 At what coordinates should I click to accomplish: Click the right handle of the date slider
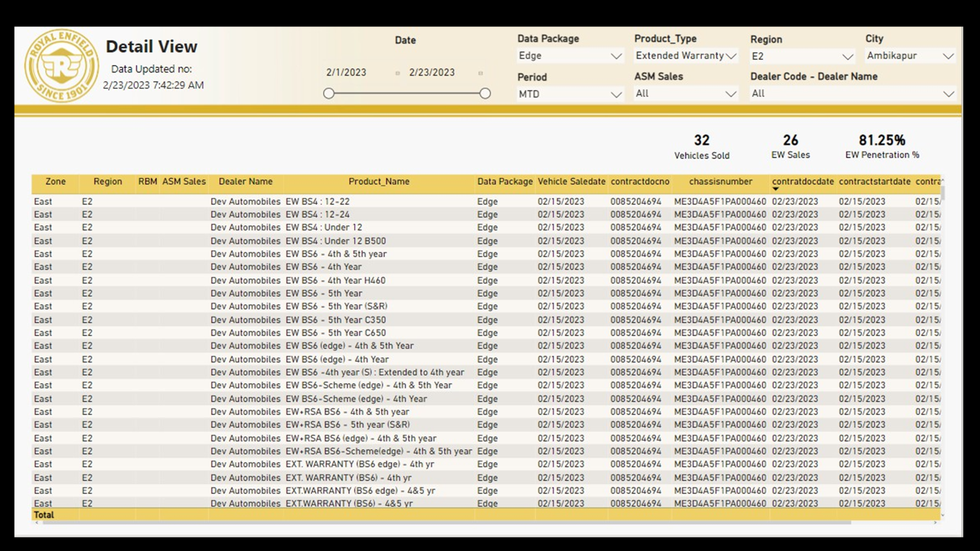[485, 94]
